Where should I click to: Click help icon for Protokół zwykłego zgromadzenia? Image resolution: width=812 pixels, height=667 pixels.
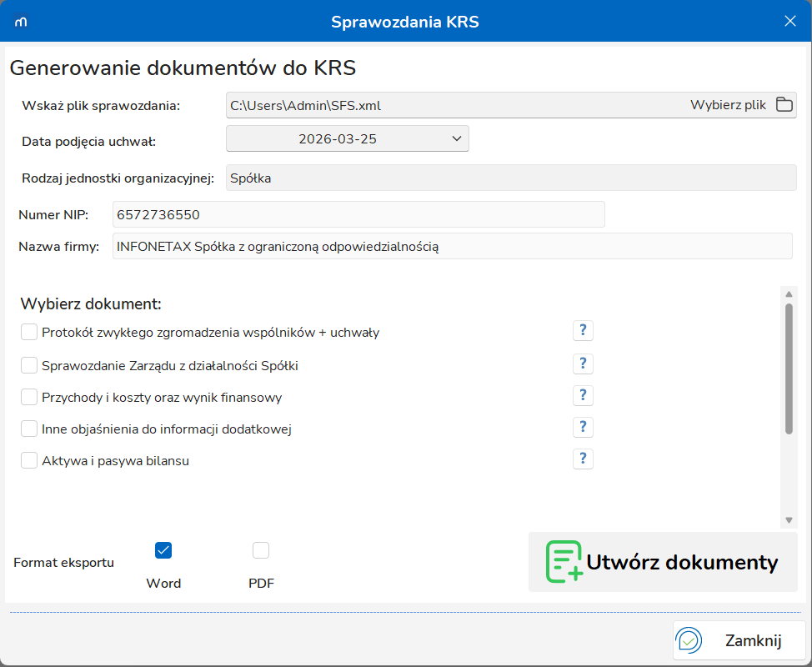[583, 331]
